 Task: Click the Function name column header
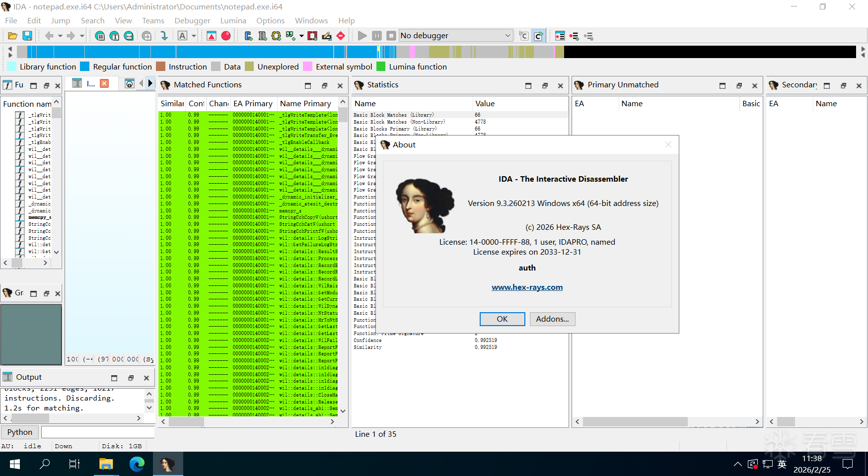27,104
